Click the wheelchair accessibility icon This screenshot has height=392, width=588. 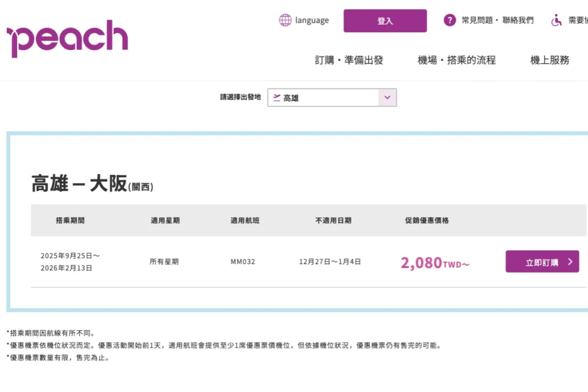point(556,20)
